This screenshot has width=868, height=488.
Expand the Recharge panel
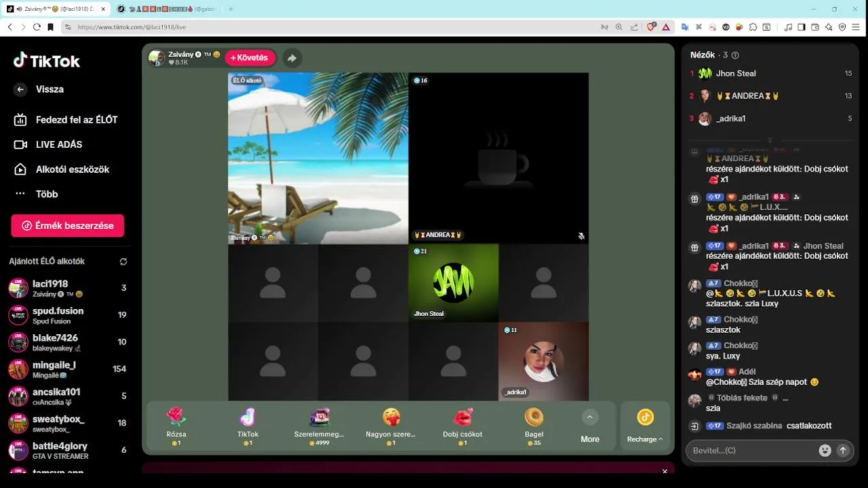(645, 426)
